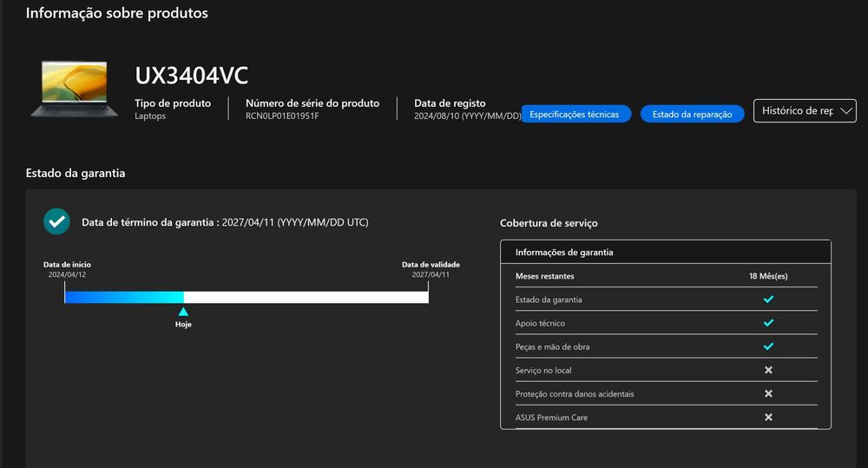Click the Data de validade label
Viewport: 868px width, 468px height.
point(431,265)
